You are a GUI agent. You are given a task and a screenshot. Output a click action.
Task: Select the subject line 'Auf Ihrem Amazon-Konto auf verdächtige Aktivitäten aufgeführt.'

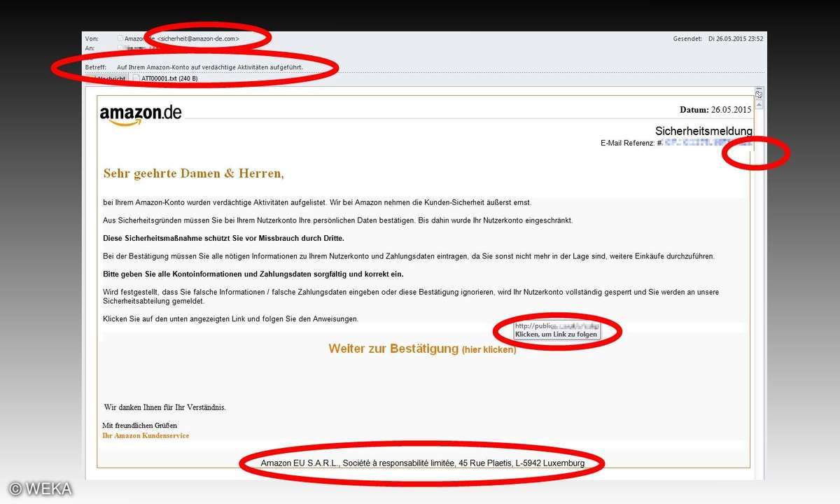210,67
